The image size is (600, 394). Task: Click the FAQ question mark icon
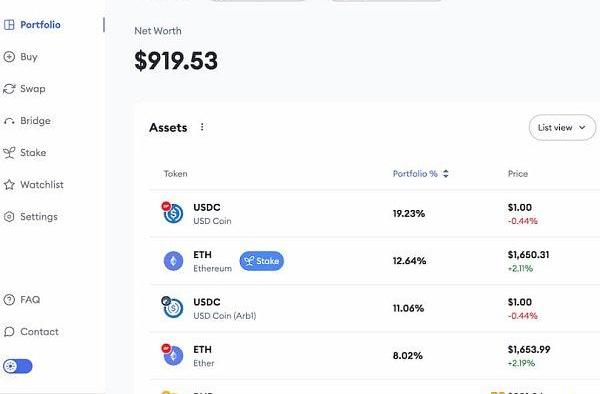9,300
